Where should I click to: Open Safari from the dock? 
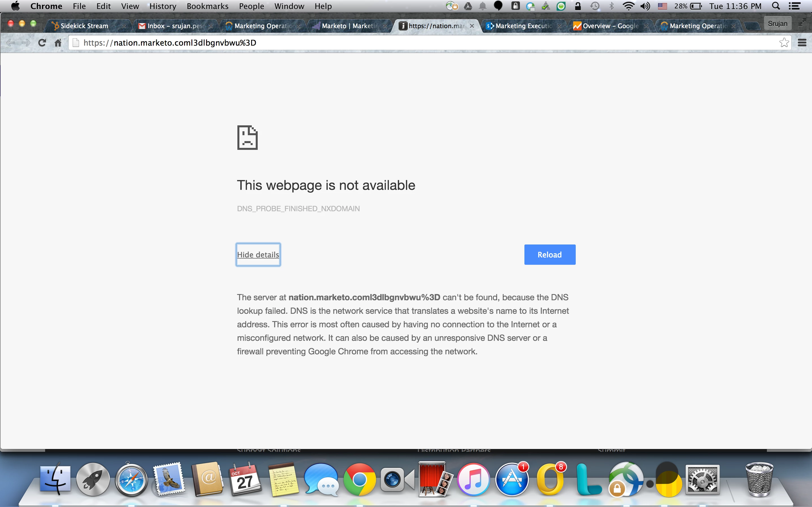tap(131, 479)
